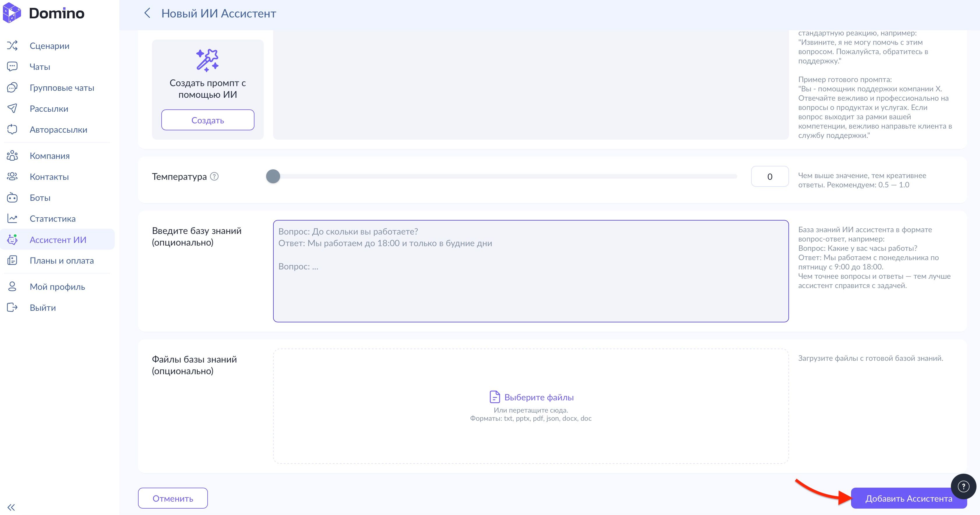This screenshot has height=515, width=980.
Task: Click the temperature slider handle
Action: point(273,176)
